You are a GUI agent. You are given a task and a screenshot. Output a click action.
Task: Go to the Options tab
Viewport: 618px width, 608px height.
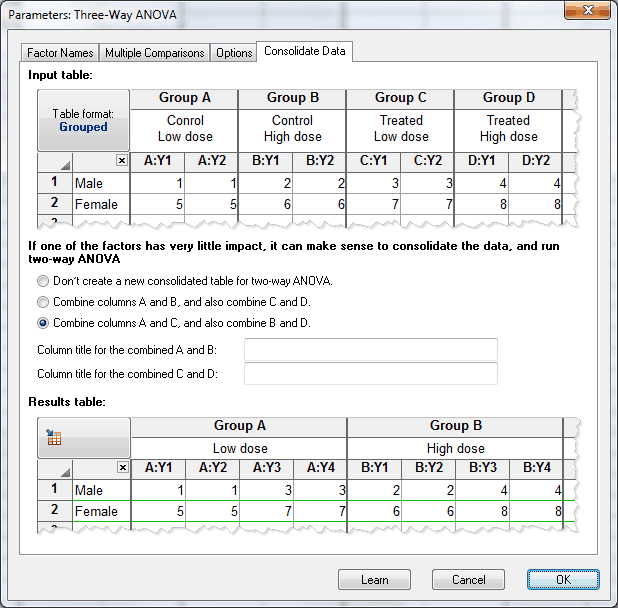[234, 53]
